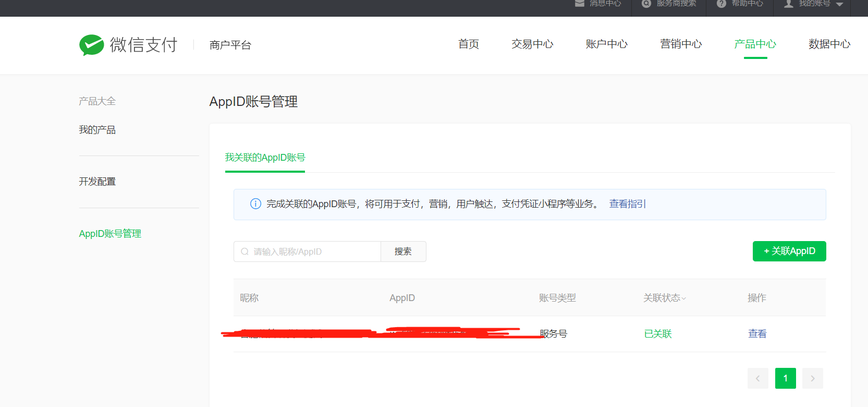Open 消息中心 in the top bar
Screen dimensions: 868x407
point(605,3)
